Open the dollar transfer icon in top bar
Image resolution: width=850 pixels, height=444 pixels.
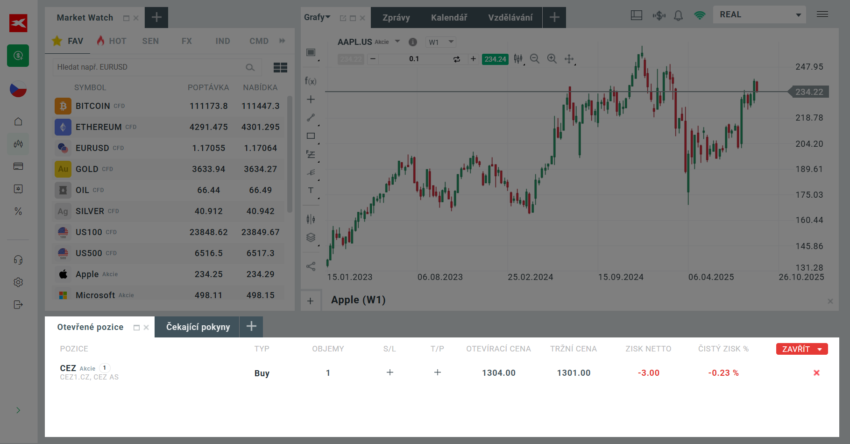(x=659, y=15)
